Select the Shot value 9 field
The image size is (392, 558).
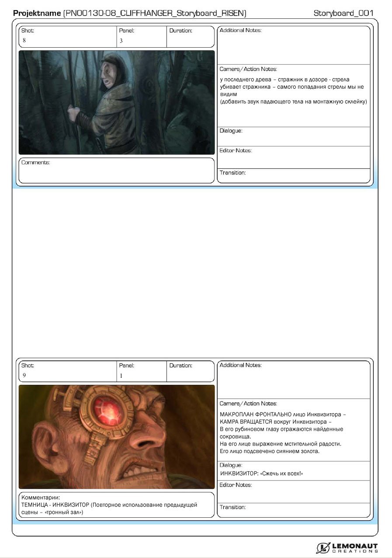[68, 371]
